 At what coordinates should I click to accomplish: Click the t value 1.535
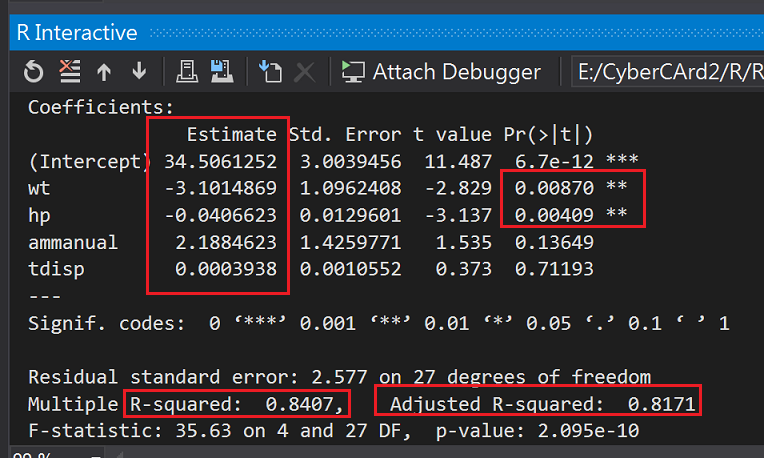click(464, 243)
